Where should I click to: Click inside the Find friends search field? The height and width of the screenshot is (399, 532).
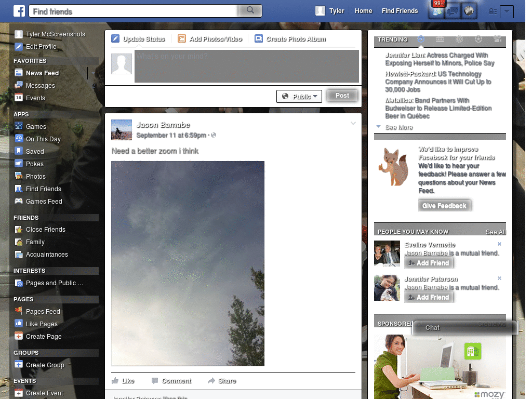tap(134, 11)
